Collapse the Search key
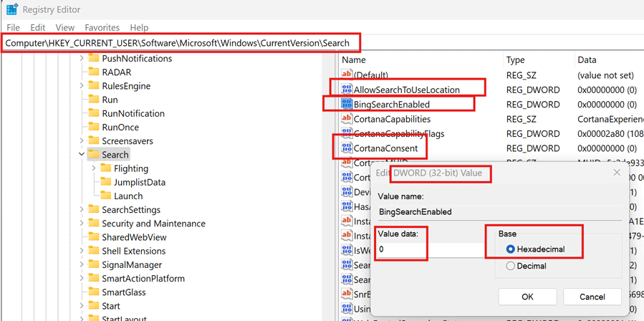The image size is (644, 321). [x=82, y=155]
